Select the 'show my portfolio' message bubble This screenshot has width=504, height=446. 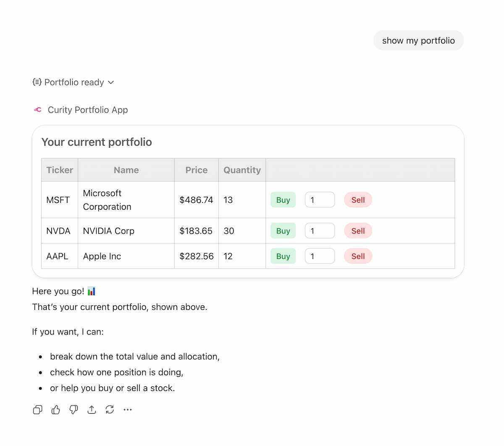[x=418, y=40]
